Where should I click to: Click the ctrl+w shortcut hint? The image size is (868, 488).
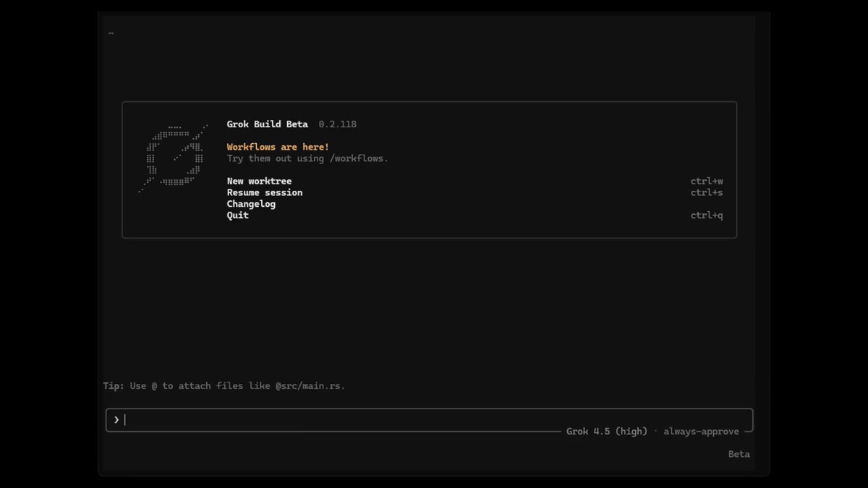pyautogui.click(x=707, y=181)
